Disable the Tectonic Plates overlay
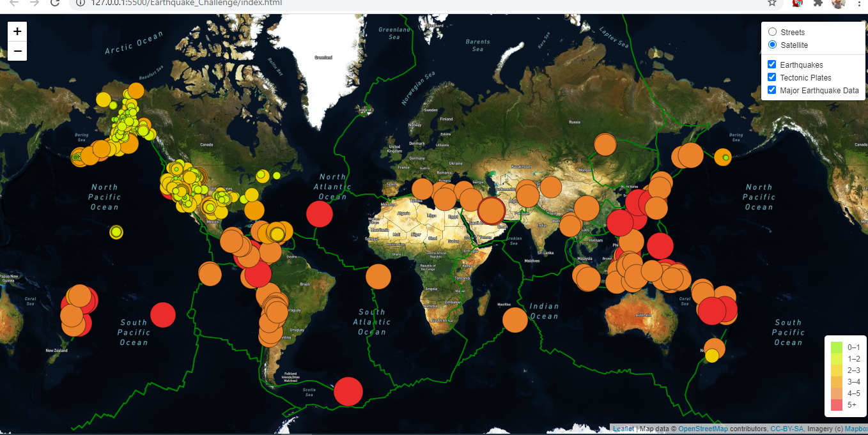868x435 pixels. coord(771,77)
